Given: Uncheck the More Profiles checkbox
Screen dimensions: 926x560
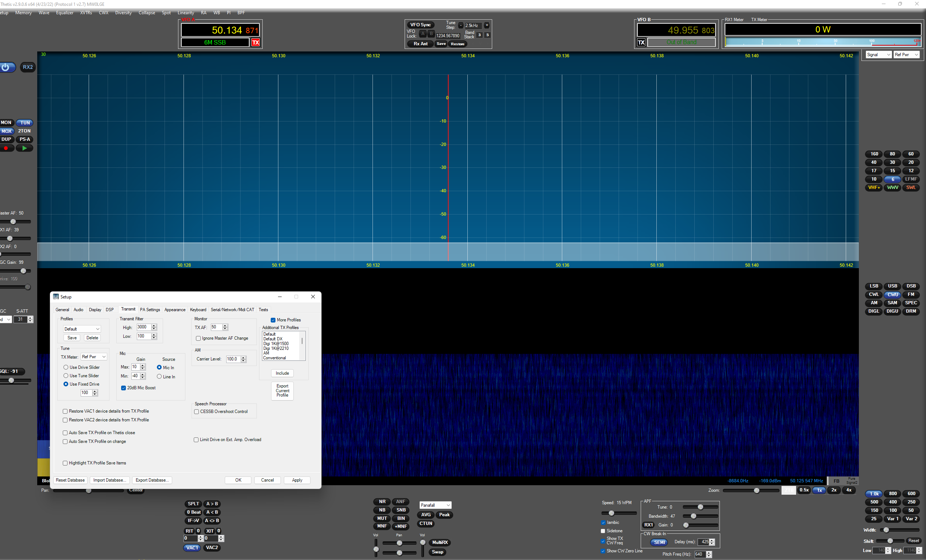Looking at the screenshot, I should click(273, 320).
